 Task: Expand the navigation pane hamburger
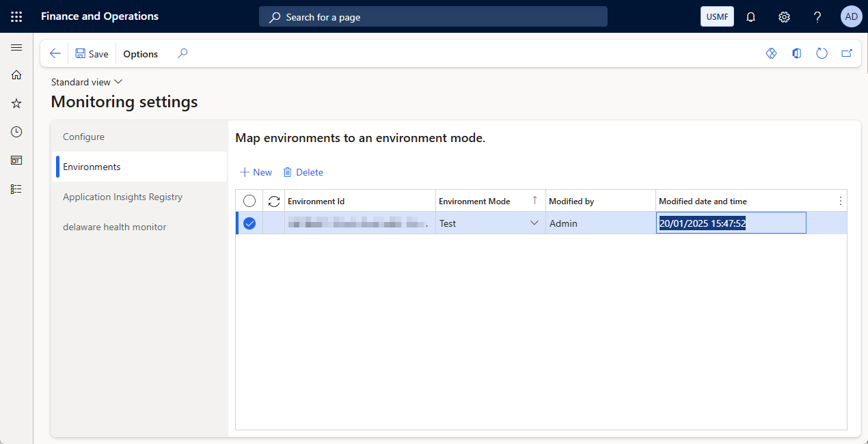[16, 47]
